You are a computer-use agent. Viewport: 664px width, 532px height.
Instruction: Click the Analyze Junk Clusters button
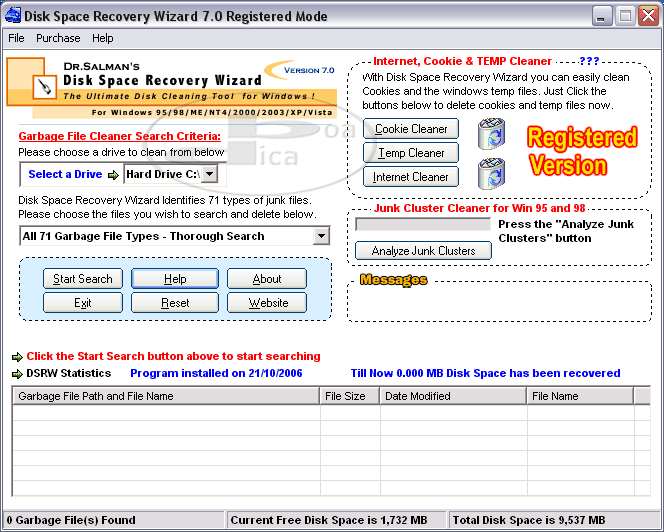point(423,251)
